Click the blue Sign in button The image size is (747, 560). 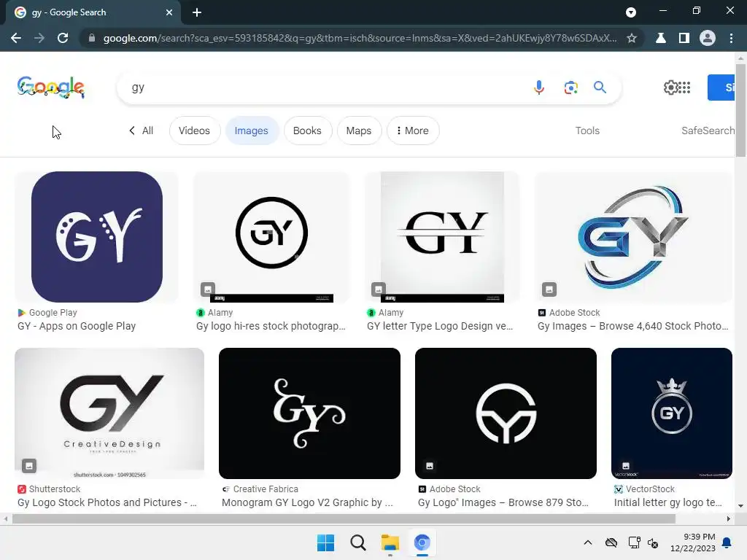721,87
